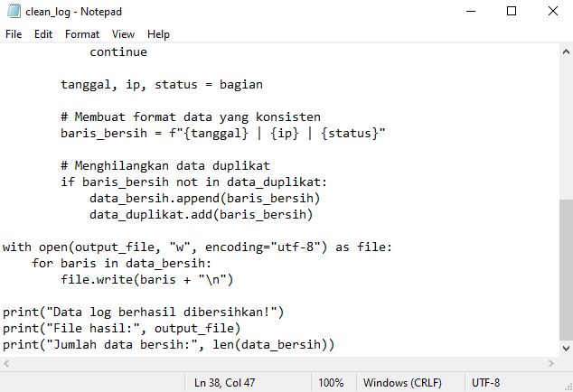Click the resize grip in status bar corner
The height and width of the screenshot is (392, 573).
click(568, 387)
